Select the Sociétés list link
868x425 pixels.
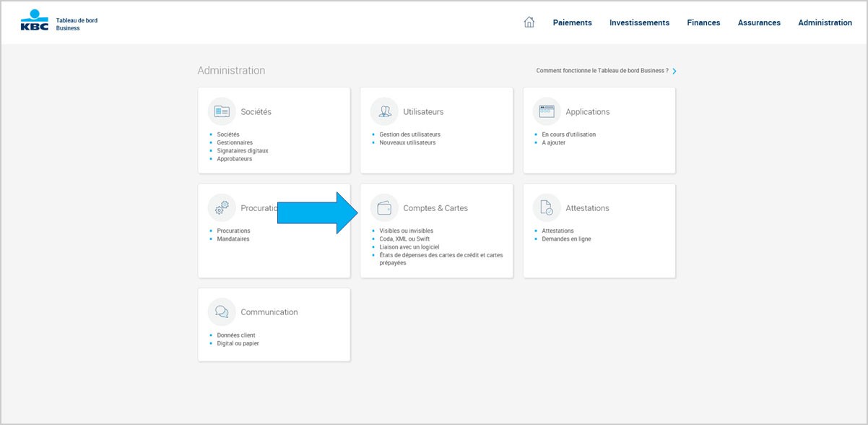pyautogui.click(x=228, y=134)
